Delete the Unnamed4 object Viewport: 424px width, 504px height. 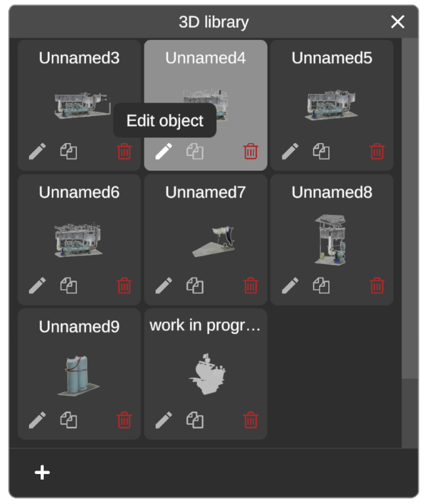coord(251,151)
